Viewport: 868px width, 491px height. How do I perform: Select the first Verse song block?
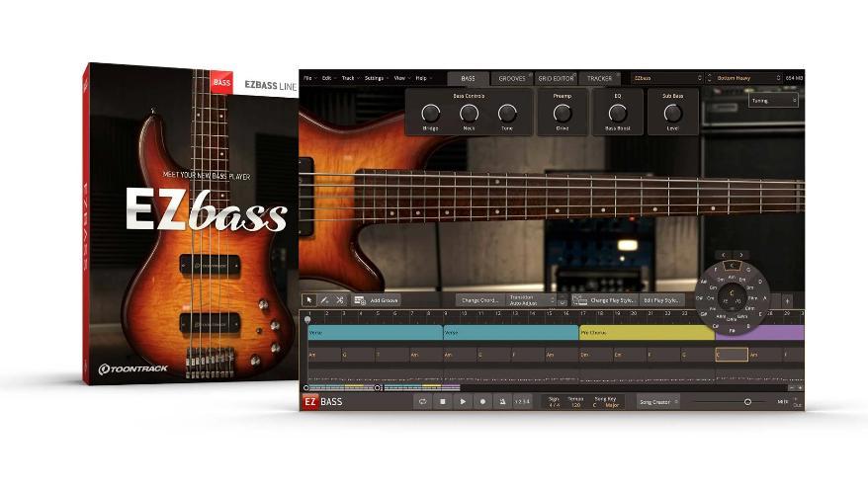(376, 332)
